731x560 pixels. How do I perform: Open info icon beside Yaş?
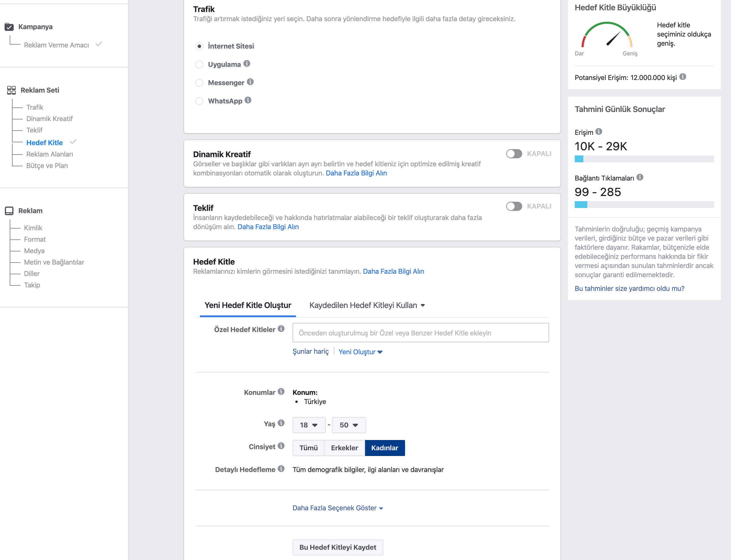coord(281,423)
